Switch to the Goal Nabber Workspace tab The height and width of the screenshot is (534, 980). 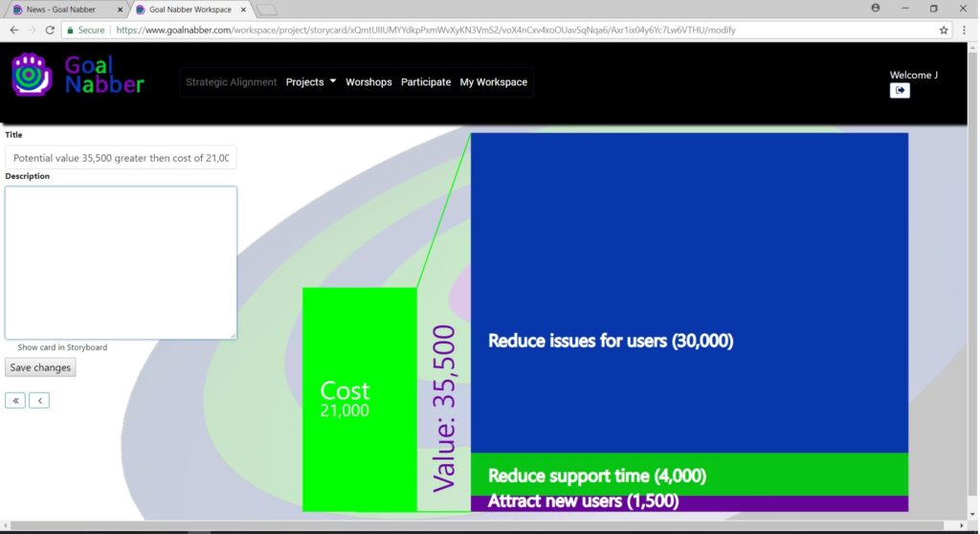(189, 10)
